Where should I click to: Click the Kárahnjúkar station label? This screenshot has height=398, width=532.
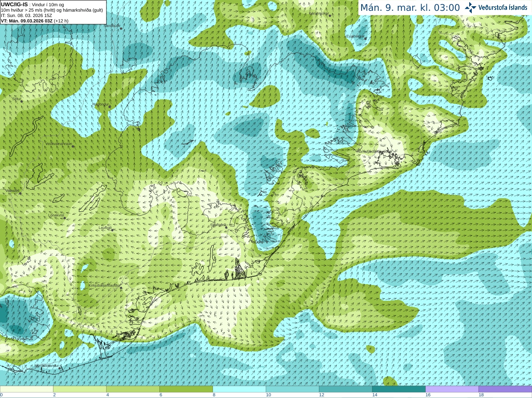(x=319, y=13)
